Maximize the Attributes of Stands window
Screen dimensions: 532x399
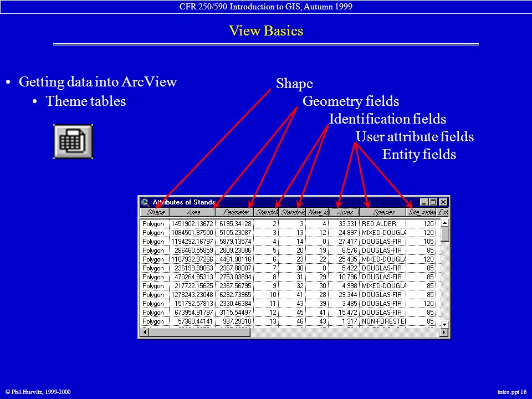433,202
